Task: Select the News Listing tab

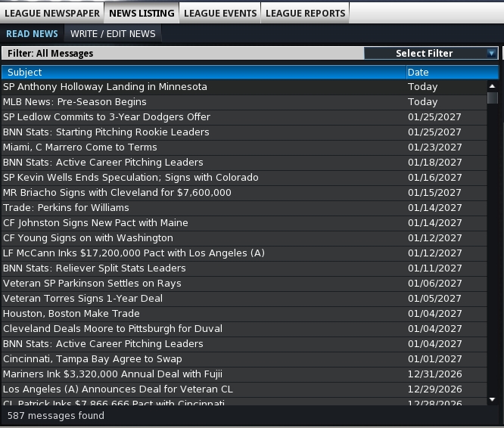Action: point(142,13)
